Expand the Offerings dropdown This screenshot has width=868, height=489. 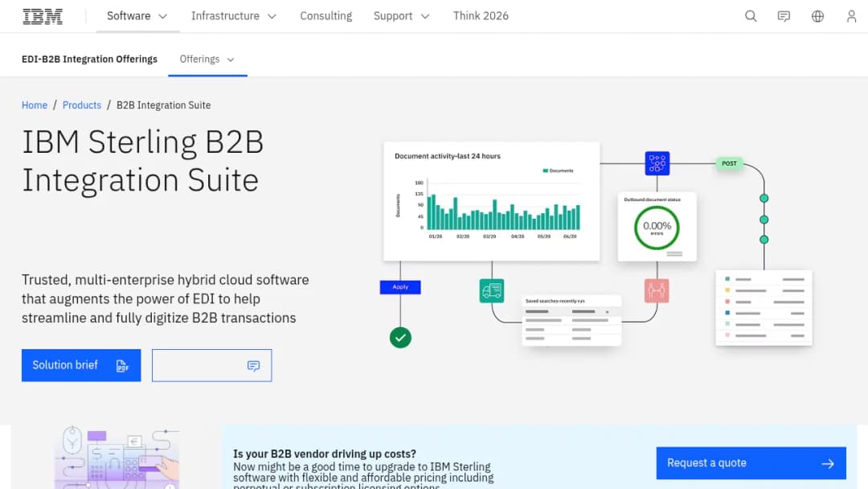207,60
